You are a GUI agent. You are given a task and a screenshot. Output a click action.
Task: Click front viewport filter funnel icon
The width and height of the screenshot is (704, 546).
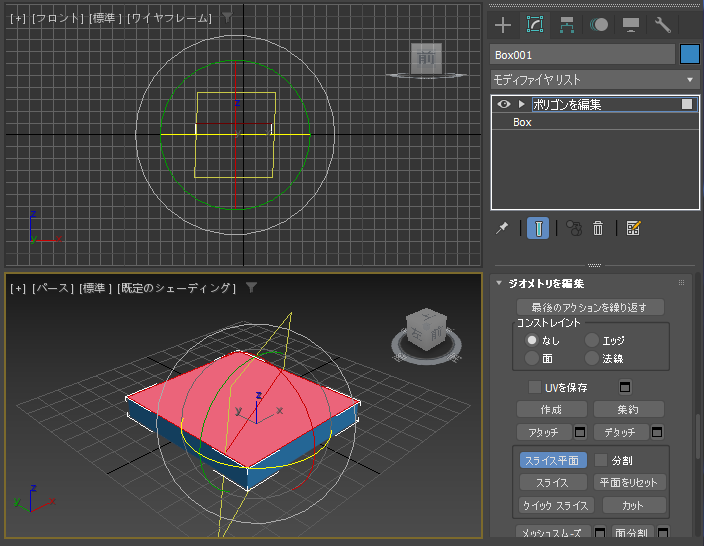228,18
